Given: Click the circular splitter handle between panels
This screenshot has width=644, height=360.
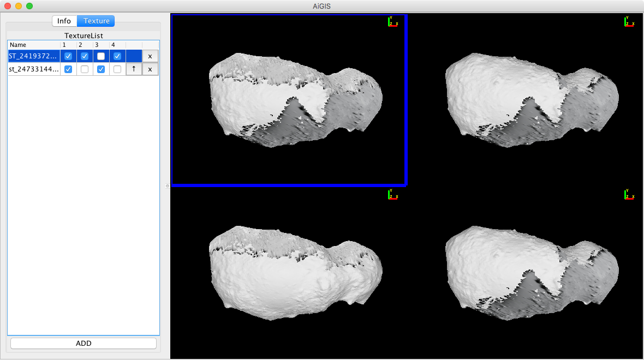Looking at the screenshot, I should pyautogui.click(x=166, y=186).
